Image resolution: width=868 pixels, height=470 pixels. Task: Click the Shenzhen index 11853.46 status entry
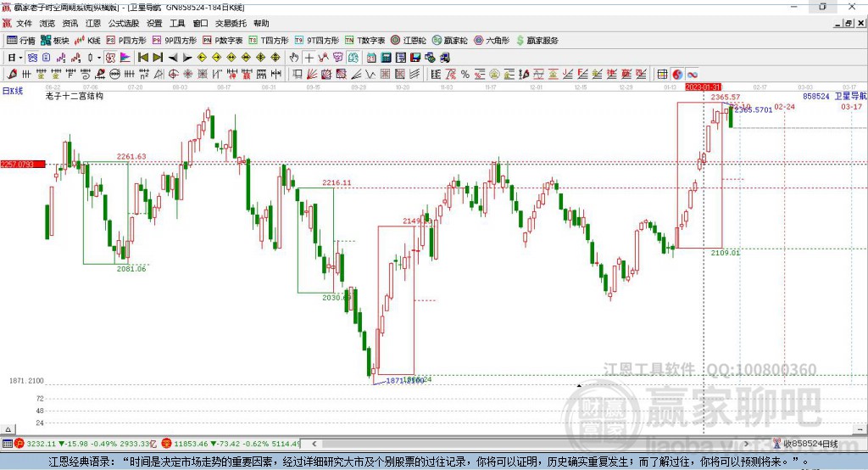(x=232, y=444)
